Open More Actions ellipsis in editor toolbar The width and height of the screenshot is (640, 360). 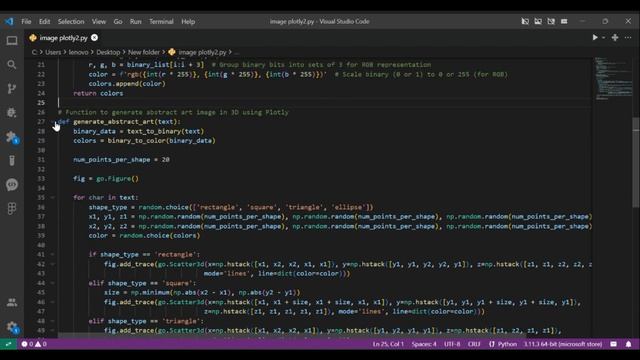[x=628, y=38]
